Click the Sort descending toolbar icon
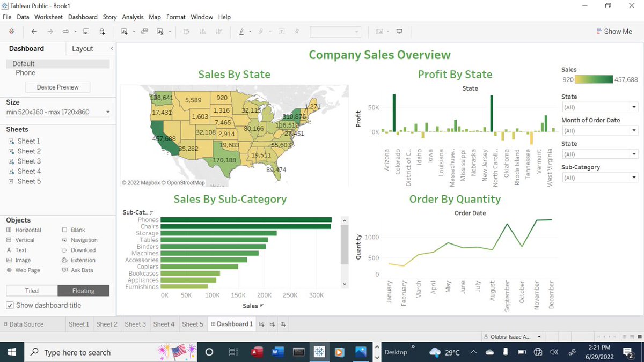This screenshot has width=644, height=362. [218, 32]
